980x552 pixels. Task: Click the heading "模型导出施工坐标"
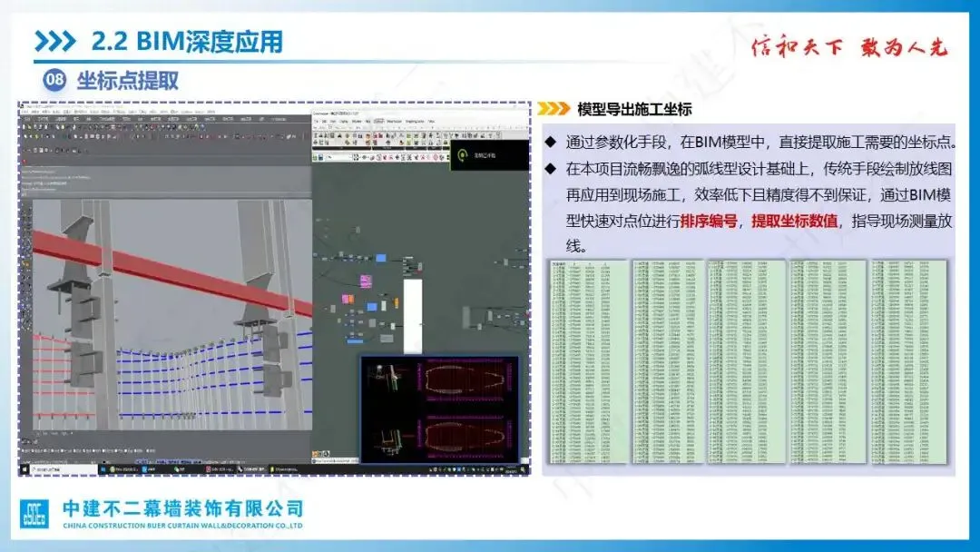(x=634, y=109)
